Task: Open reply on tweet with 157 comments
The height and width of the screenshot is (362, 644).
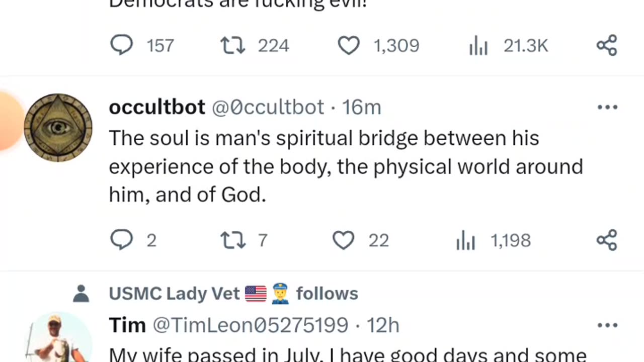Action: pyautogui.click(x=122, y=45)
